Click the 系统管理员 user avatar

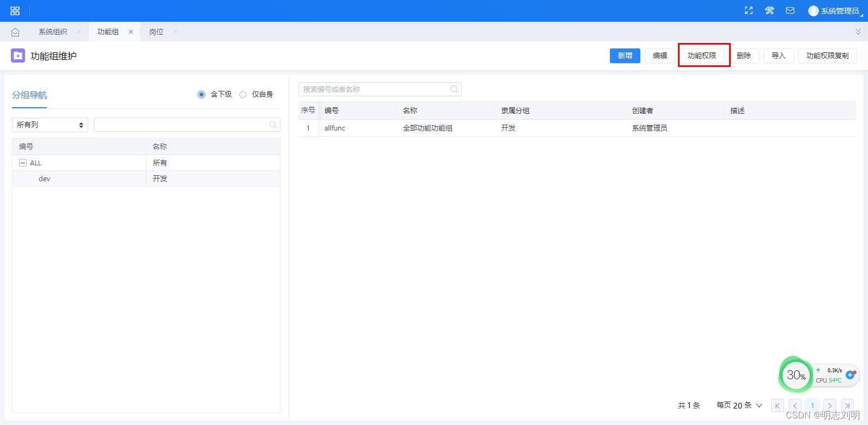pyautogui.click(x=814, y=11)
